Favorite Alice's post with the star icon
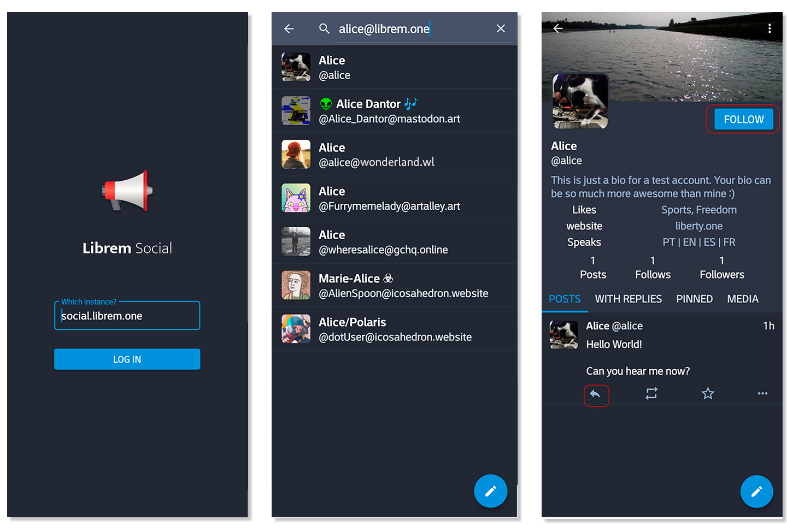787x532 pixels. (x=708, y=393)
